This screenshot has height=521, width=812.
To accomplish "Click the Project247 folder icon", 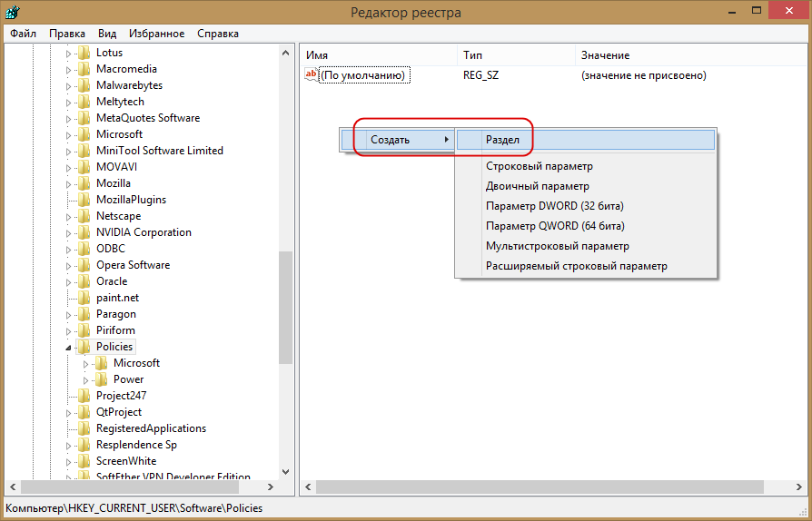I will point(84,396).
